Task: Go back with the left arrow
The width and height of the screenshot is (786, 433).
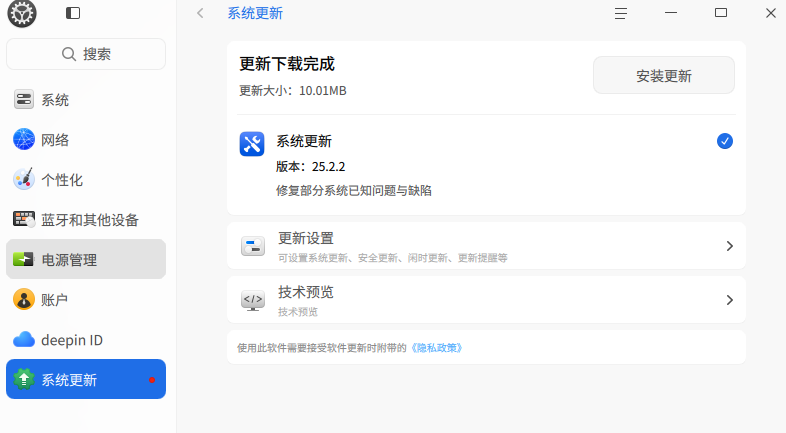Action: 200,13
